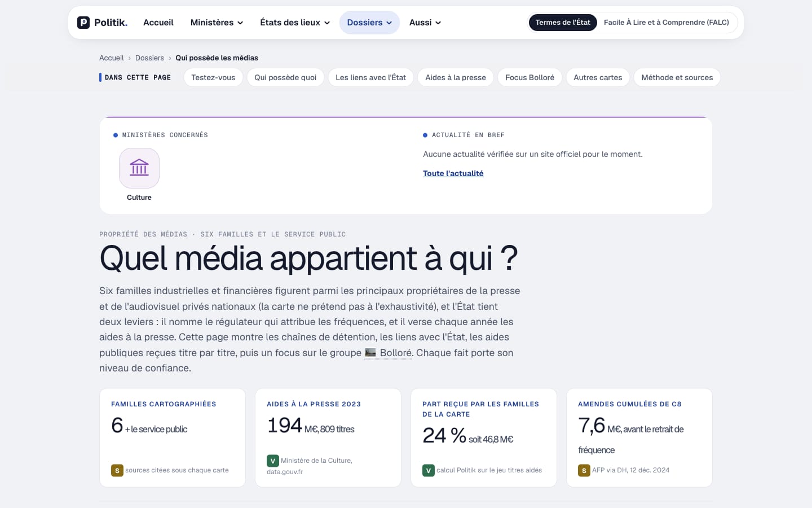Click the Dossiers breadcrumb link
Image resolution: width=812 pixels, height=508 pixels.
(149, 58)
